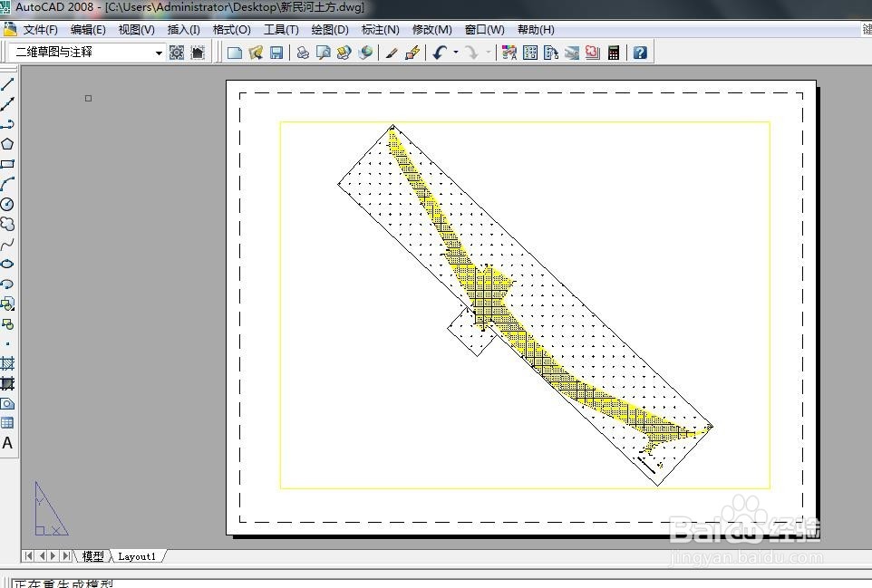Click the Plot printer icon
The height and width of the screenshot is (588, 872).
tap(303, 53)
